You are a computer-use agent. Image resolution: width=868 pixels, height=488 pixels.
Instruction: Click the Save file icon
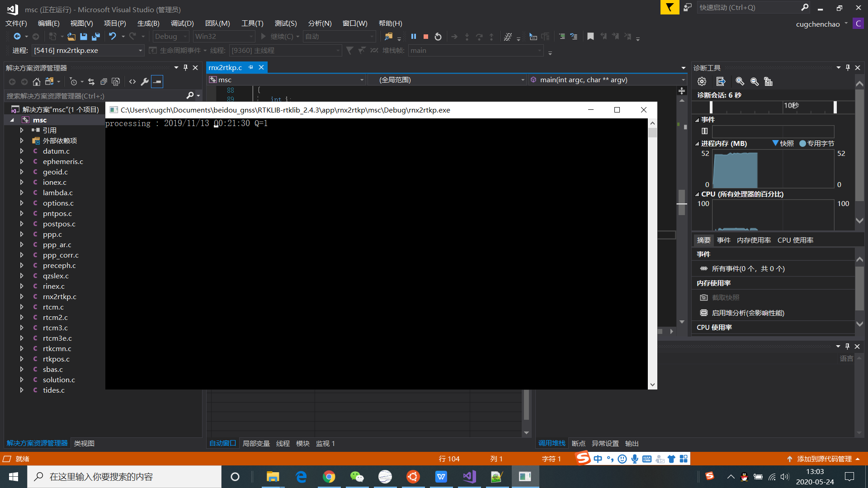point(84,37)
